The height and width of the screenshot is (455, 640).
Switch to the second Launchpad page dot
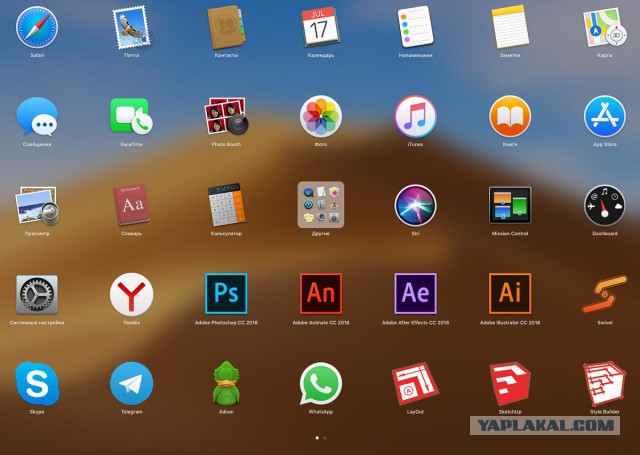click(324, 438)
